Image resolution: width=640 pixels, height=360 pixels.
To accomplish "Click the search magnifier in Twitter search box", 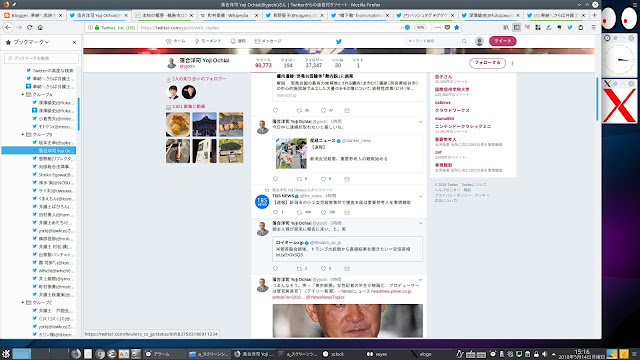I will pyautogui.click(x=464, y=41).
